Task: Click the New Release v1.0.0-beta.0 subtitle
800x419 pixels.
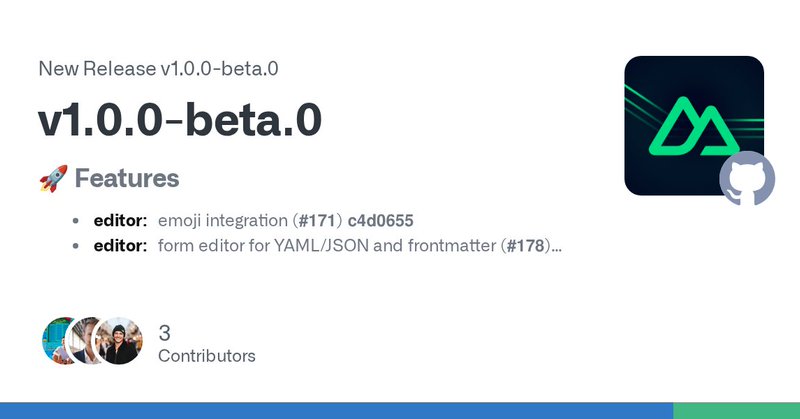Action: point(158,68)
